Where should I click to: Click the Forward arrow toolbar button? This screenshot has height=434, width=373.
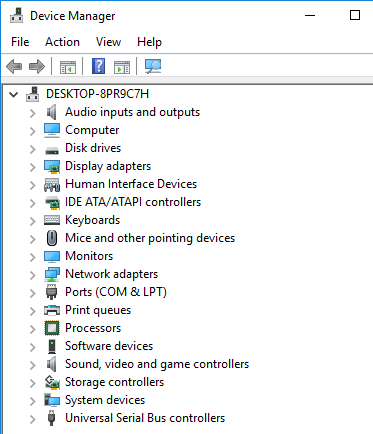tap(37, 66)
